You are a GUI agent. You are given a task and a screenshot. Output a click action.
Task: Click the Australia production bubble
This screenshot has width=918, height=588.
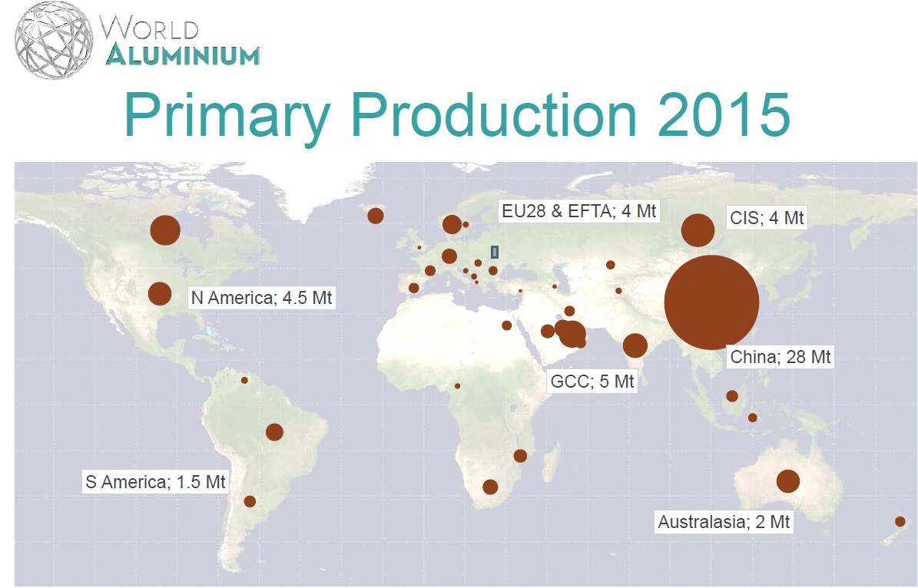coord(788,481)
